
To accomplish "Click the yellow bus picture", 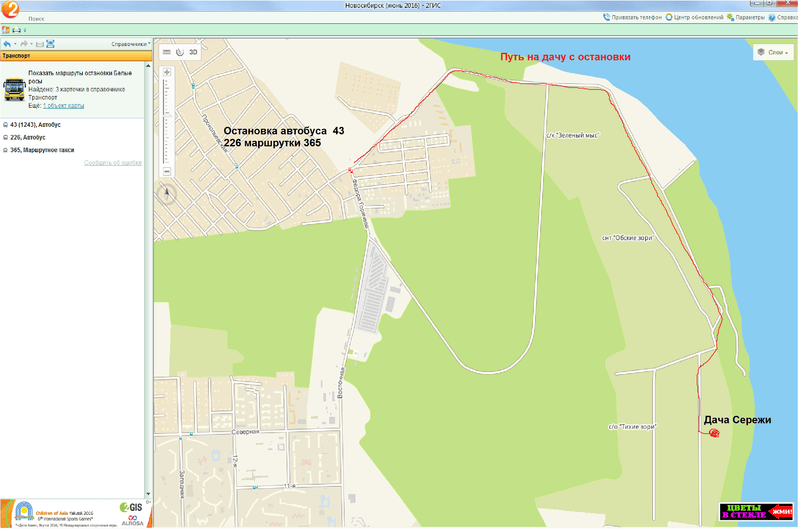I will pyautogui.click(x=14, y=89).
